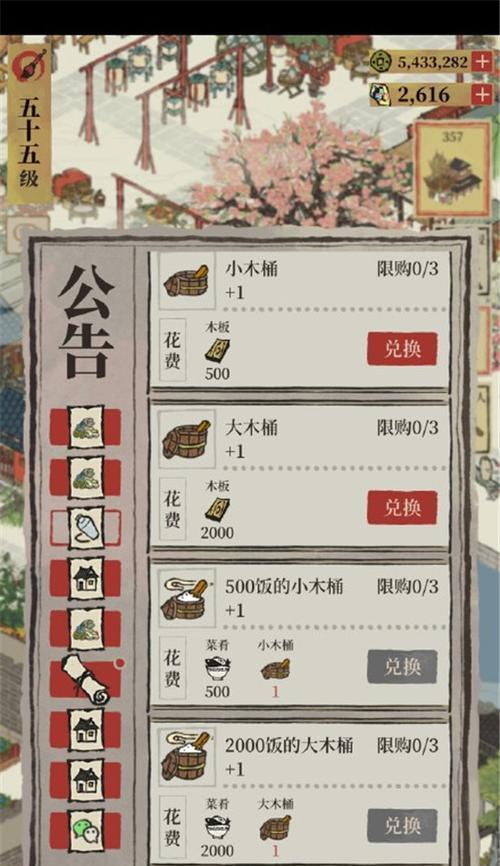Click greyed 兑换 for 2000饭的大木桶

click(x=402, y=826)
